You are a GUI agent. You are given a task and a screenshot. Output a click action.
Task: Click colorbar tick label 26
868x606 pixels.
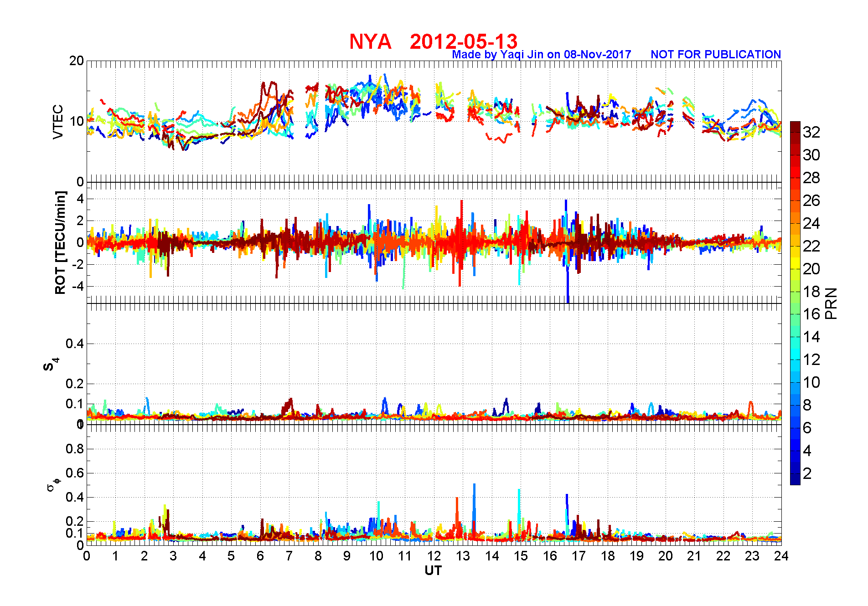(x=811, y=200)
